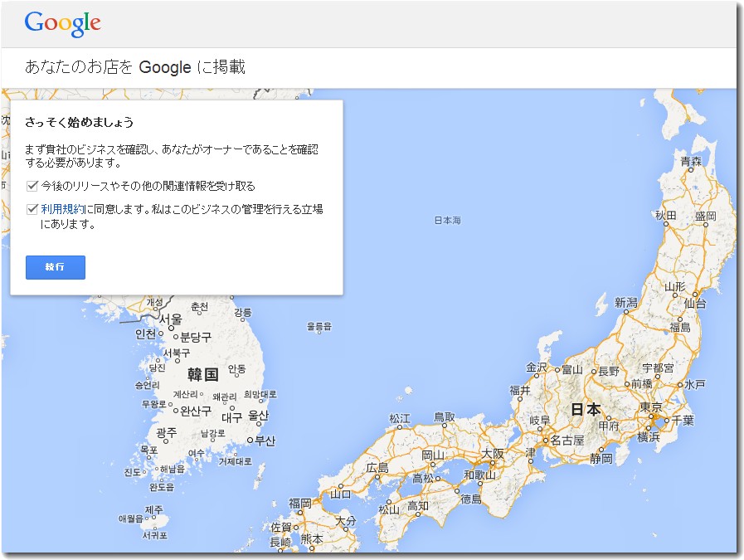This screenshot has height=560, width=744.
Task: Click the 서울 city label
Action: click(170, 319)
